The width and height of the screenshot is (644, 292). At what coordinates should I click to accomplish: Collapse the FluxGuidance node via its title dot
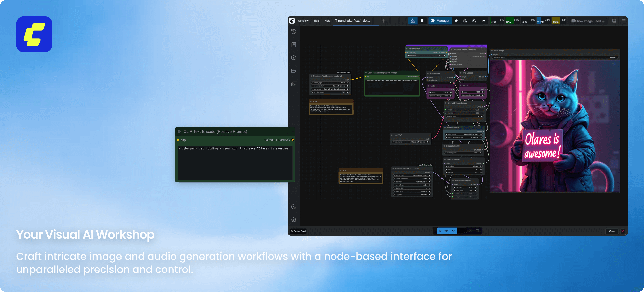point(407,48)
